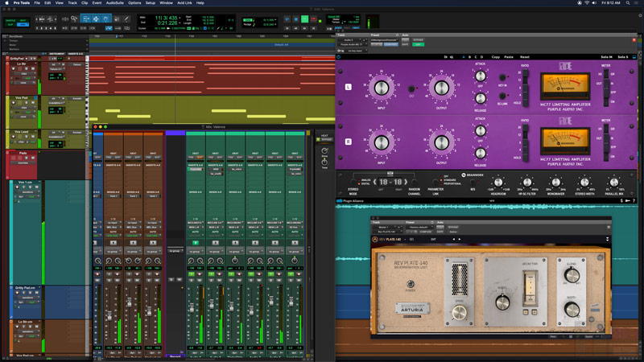This screenshot has width=644, height=362.
Task: Click Copy in the MC77 toolbar
Action: tap(496, 57)
